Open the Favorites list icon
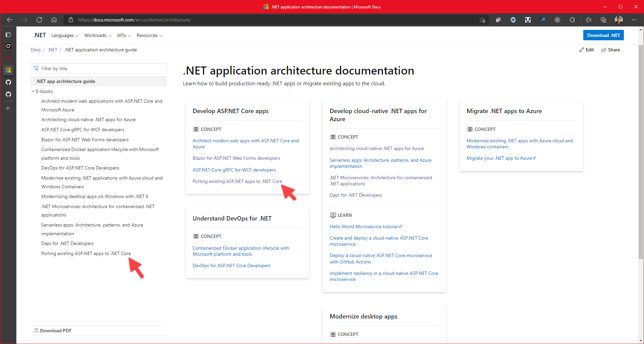The height and width of the screenshot is (344, 644). 589,20
